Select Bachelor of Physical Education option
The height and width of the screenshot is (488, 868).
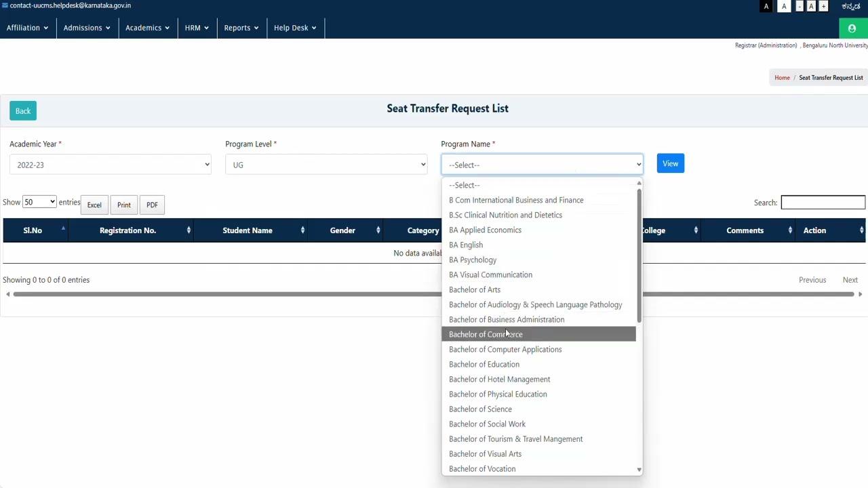tap(539, 394)
